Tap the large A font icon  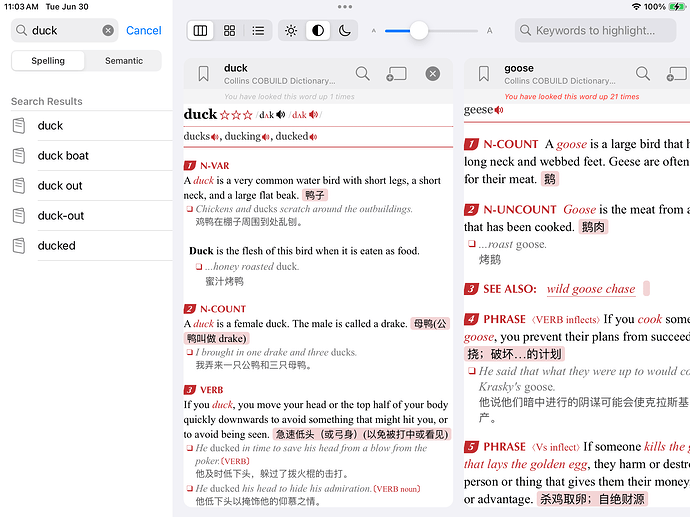coord(489,31)
